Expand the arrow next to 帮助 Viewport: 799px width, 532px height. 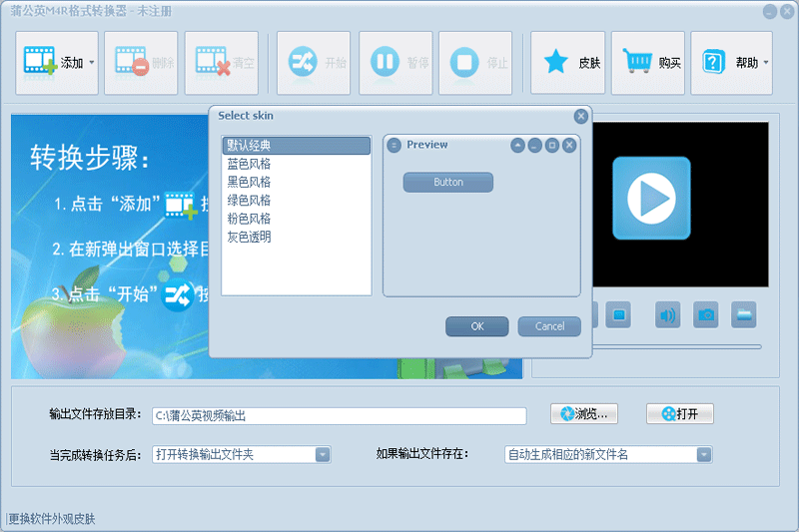[765, 63]
